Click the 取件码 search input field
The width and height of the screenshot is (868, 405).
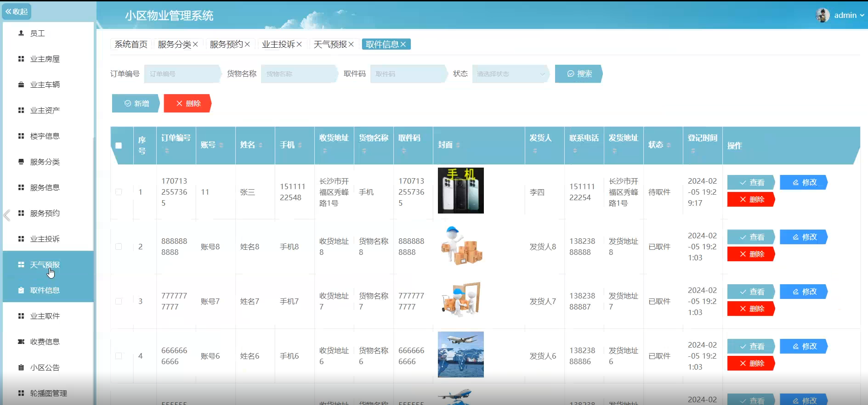408,74
